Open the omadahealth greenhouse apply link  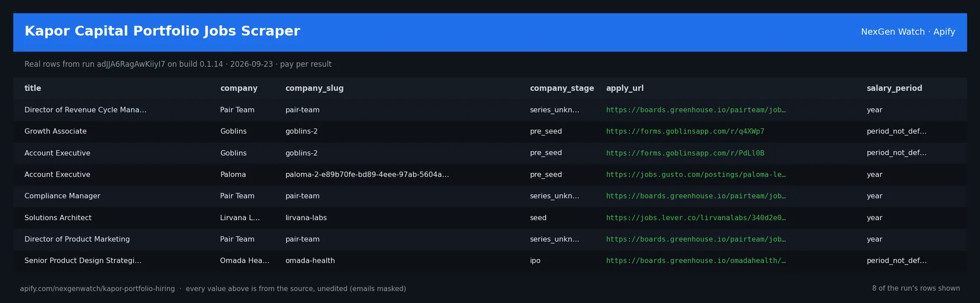coord(695,260)
